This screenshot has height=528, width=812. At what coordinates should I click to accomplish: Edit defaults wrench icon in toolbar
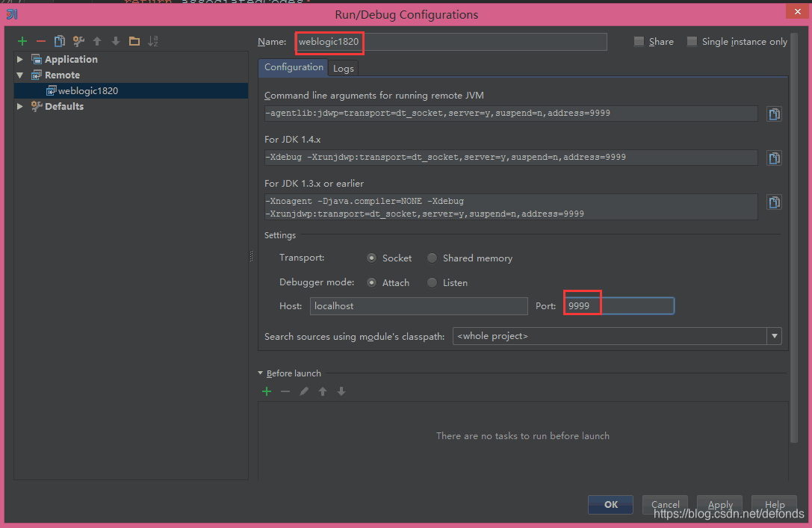tap(78, 41)
